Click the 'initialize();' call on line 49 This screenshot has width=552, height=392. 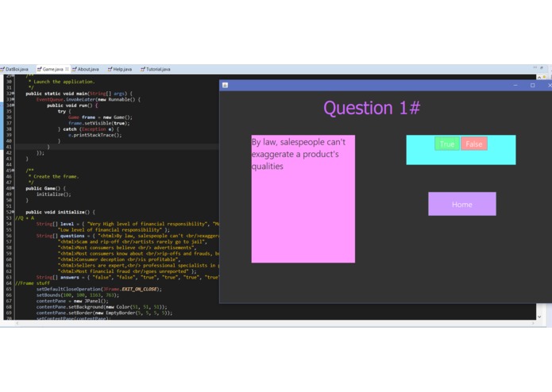click(x=53, y=194)
